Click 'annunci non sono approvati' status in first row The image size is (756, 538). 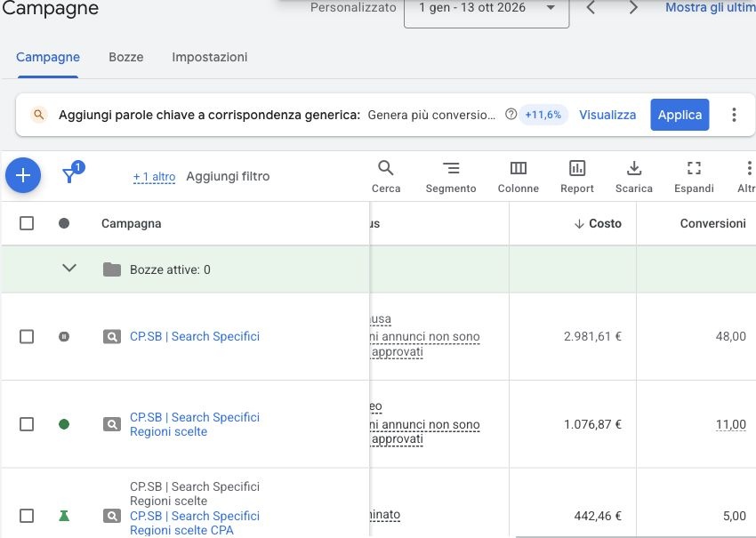click(425, 344)
